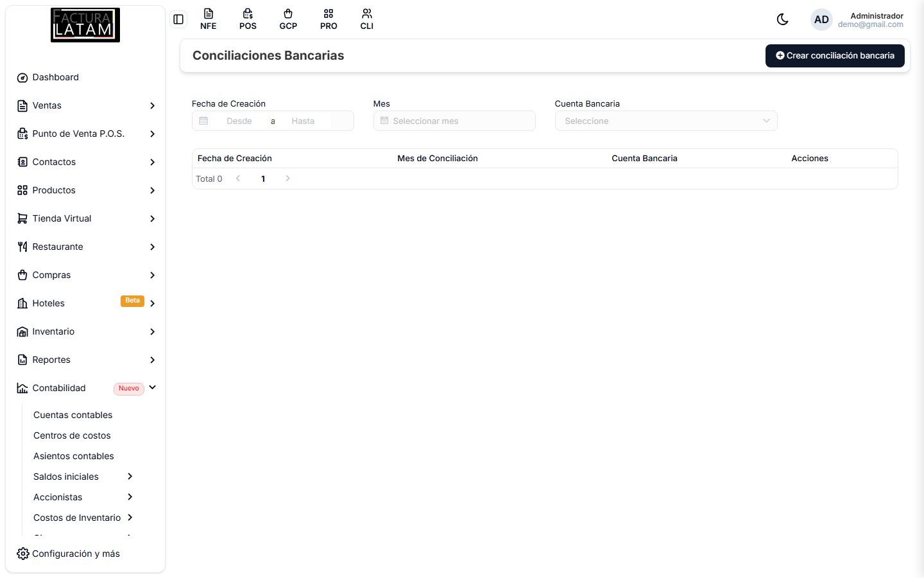Open the Reportes menu

pos(85,360)
